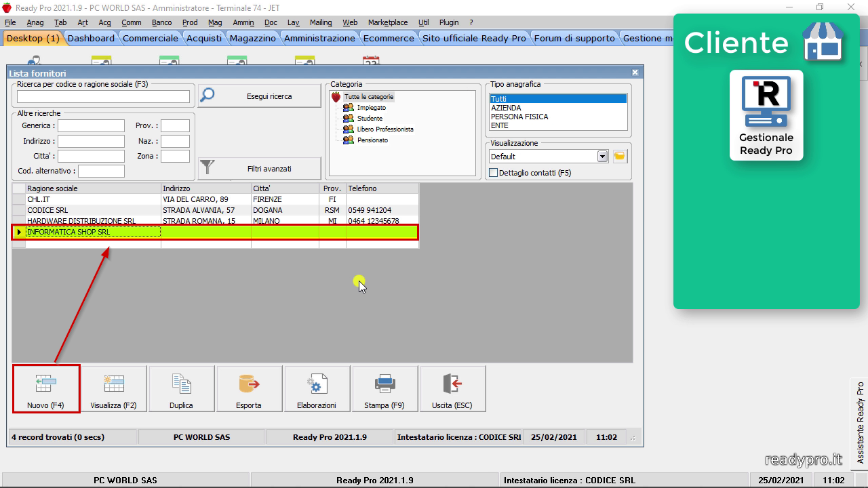
Task: Select HARDWARE DISTRIBUZIONE SRL row
Action: click(215, 221)
